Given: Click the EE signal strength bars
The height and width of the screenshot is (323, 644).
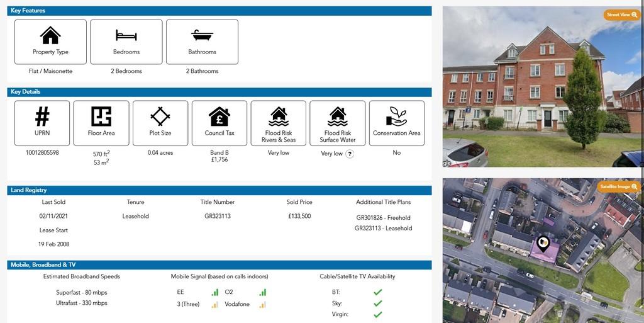Looking at the screenshot, I should pos(215,292).
